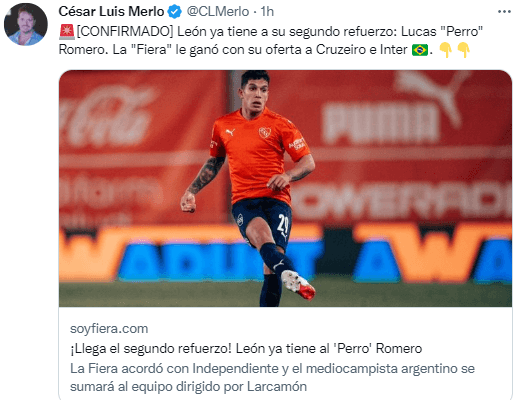
Task: Open the @CLMerlo handle link
Action: (218, 12)
